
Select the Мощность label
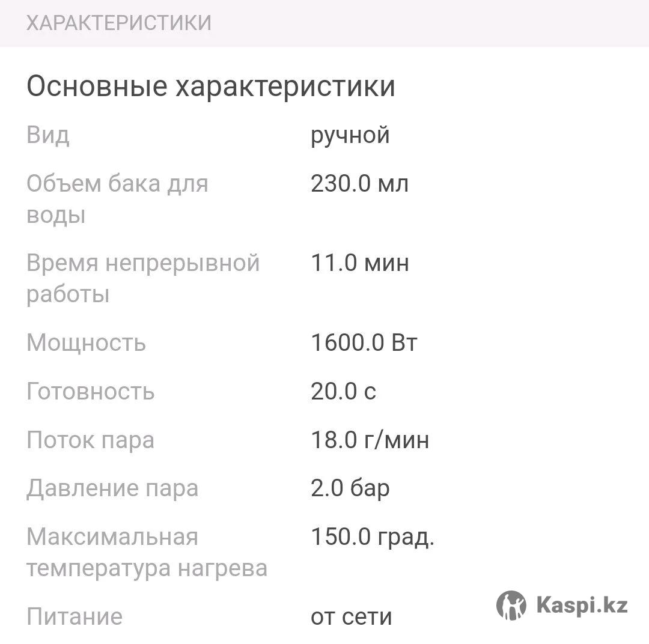pyautogui.click(x=86, y=342)
